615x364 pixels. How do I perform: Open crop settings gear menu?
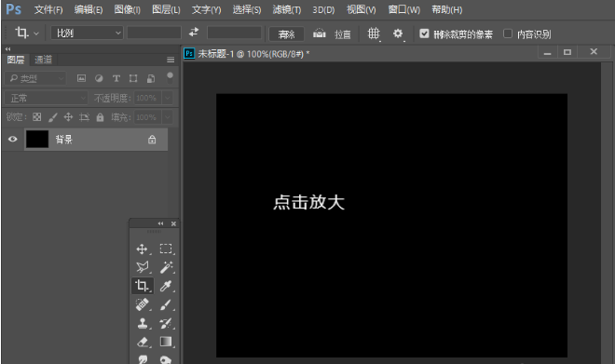(398, 34)
